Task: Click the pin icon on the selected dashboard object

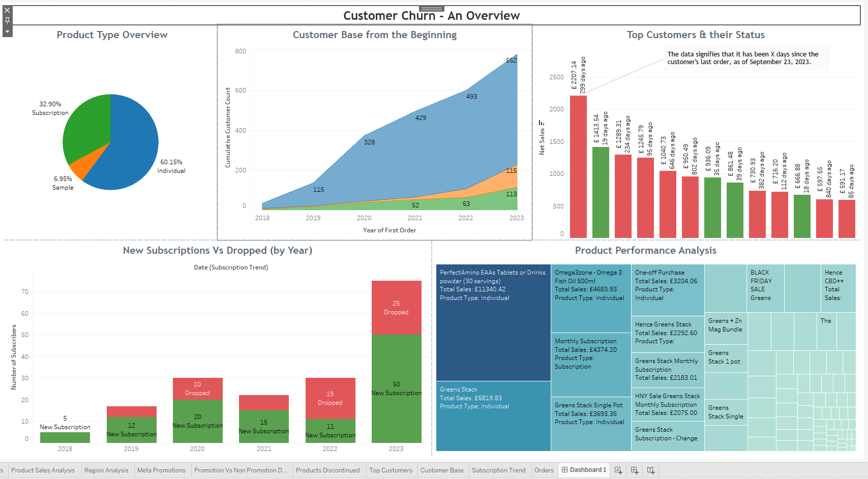Action: pyautogui.click(x=7, y=20)
